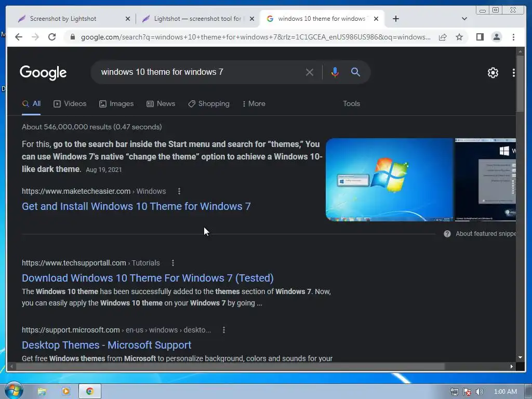Screen dimensions: 532x399
Task: Switch to Shopping results
Action: 209,104
